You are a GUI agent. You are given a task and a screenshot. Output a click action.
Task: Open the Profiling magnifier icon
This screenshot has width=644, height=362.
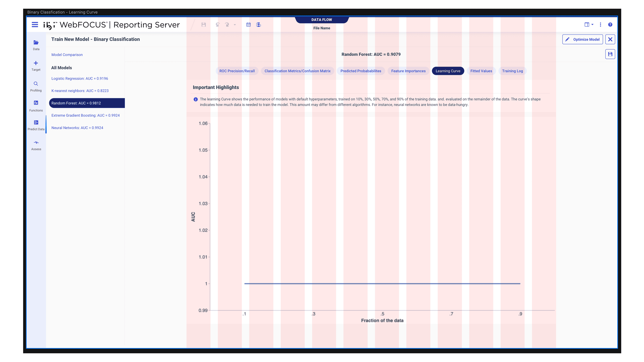[x=36, y=84]
